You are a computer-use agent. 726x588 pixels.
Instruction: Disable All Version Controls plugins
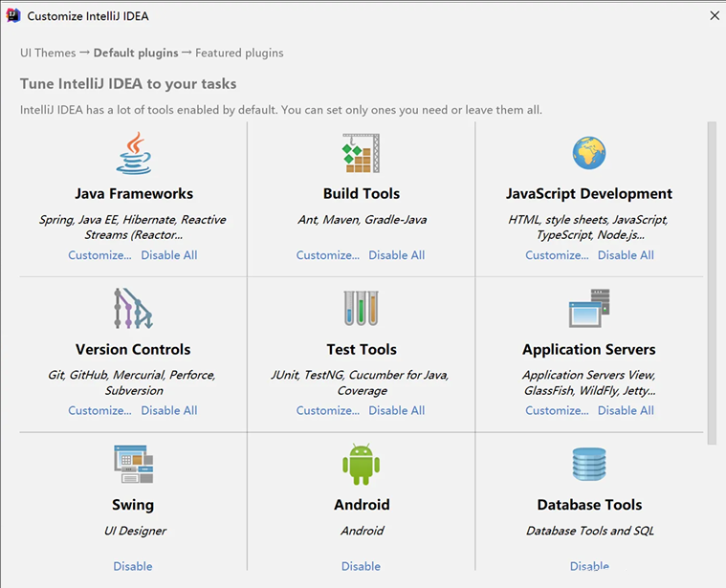point(169,411)
